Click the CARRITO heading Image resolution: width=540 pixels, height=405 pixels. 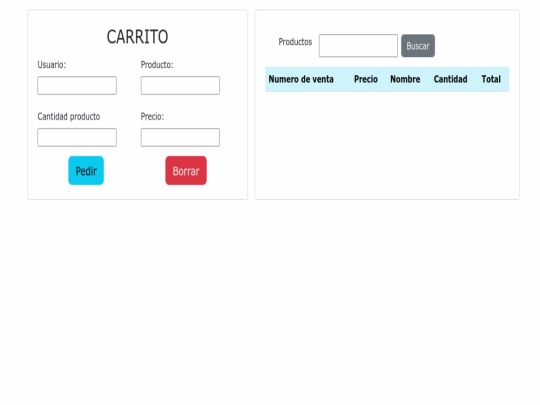click(137, 37)
